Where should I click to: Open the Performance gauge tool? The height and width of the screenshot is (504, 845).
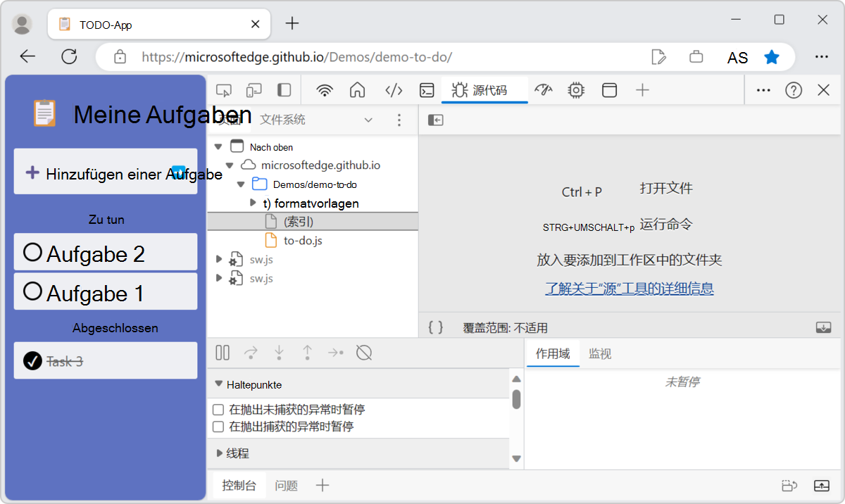[x=542, y=90]
